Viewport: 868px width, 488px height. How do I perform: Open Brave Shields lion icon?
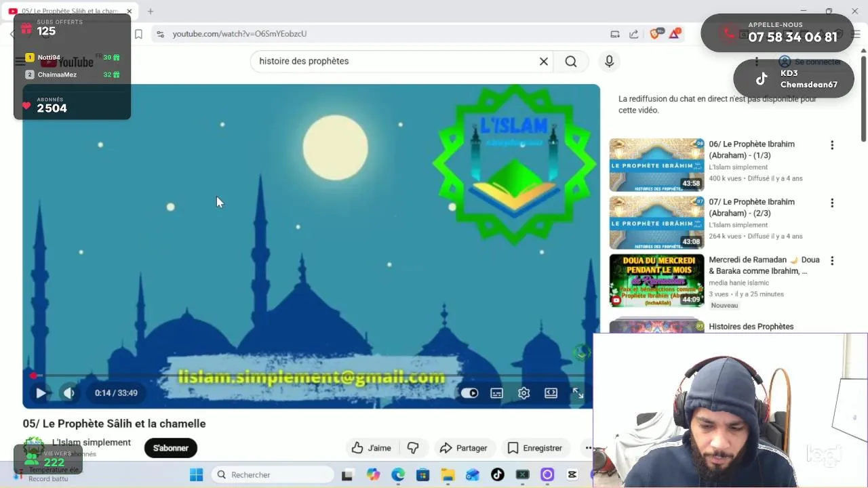click(655, 34)
